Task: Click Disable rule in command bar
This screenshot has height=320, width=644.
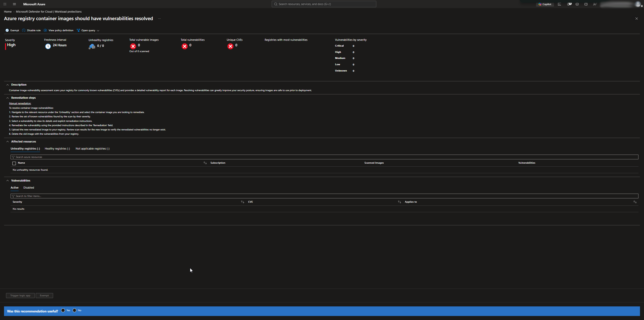Action: click(x=31, y=30)
